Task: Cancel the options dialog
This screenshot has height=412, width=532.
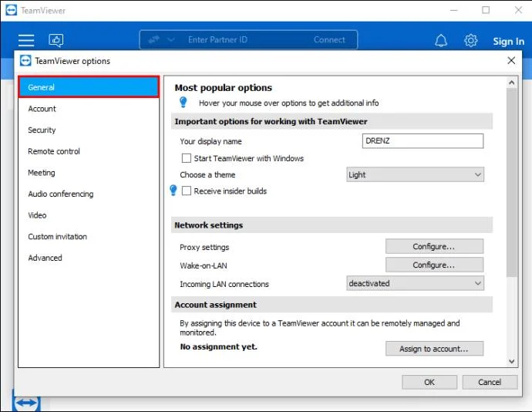Action: pyautogui.click(x=490, y=382)
